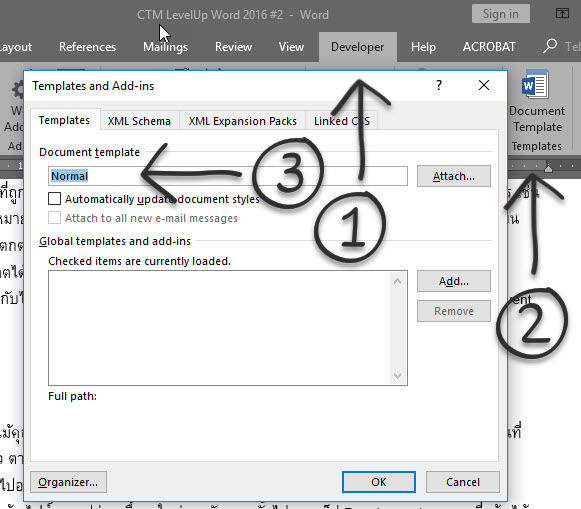Close the Templates and Add-ins dialog
Image resolution: width=581 pixels, height=509 pixels.
[484, 85]
